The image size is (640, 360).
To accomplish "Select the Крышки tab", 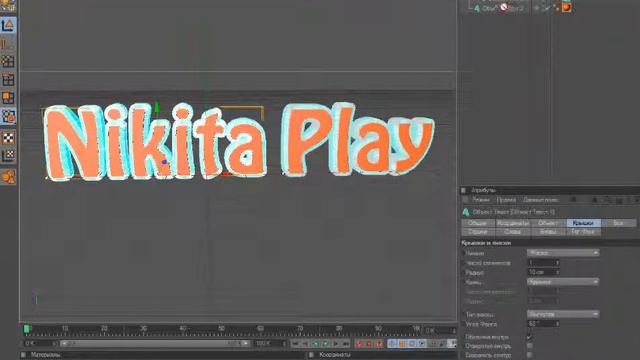I will tap(583, 223).
